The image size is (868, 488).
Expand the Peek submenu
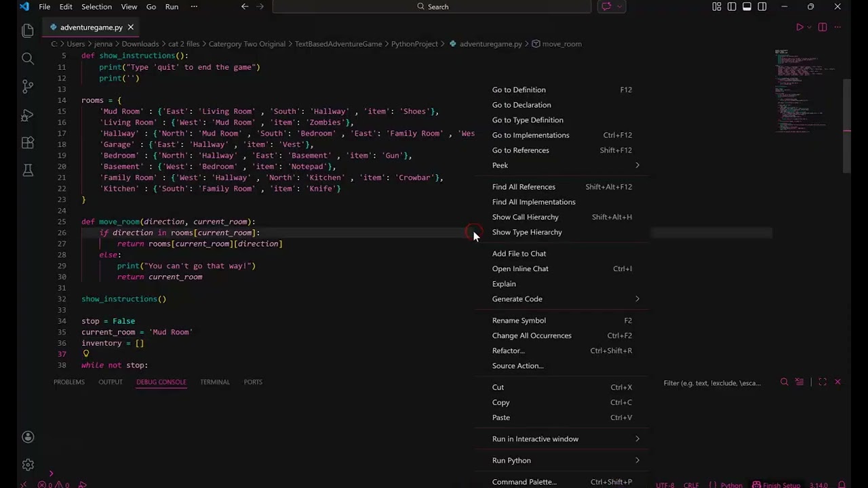562,165
